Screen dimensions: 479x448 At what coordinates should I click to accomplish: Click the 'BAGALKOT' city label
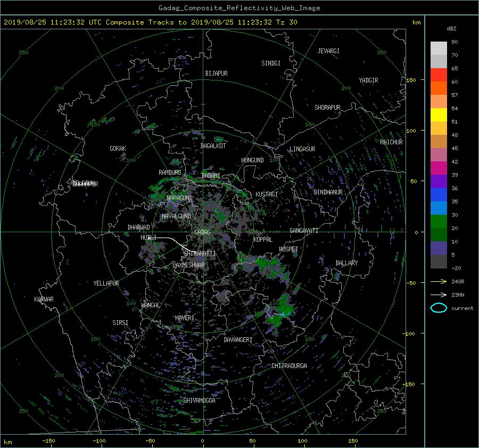point(213,146)
